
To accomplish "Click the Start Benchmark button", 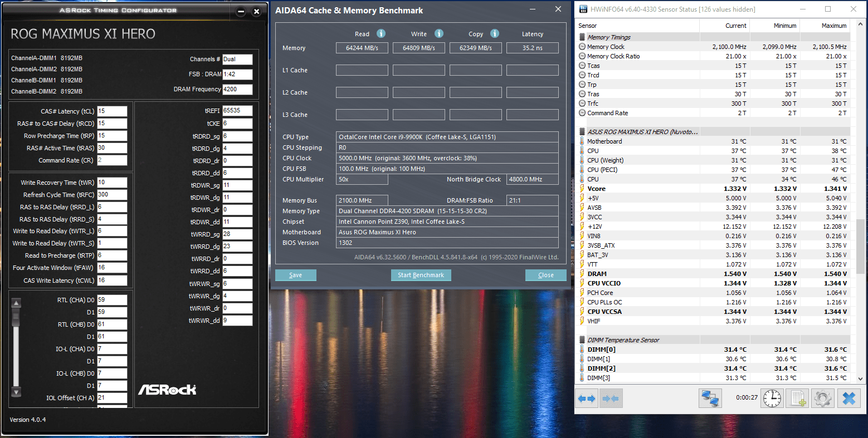I will coord(421,275).
